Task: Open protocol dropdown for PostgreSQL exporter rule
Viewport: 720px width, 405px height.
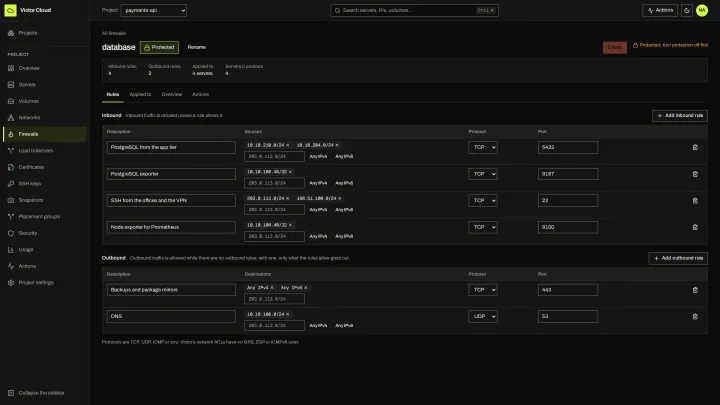Action: 483,174
